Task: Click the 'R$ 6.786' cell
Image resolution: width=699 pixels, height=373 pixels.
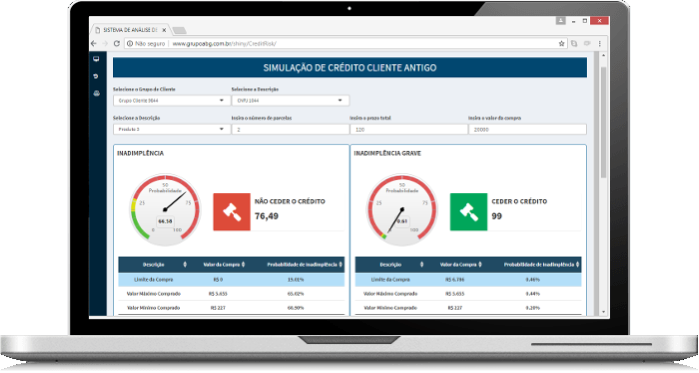Action: (x=455, y=280)
